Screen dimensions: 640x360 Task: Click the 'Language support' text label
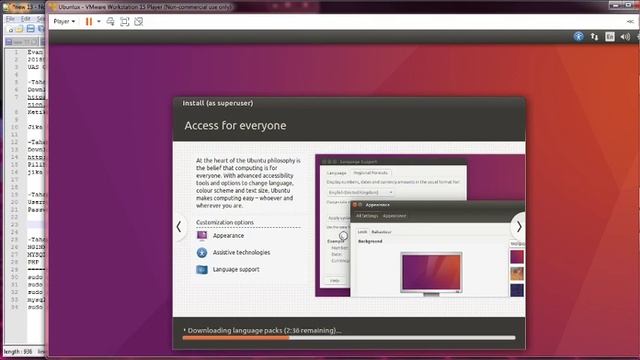[x=236, y=269]
